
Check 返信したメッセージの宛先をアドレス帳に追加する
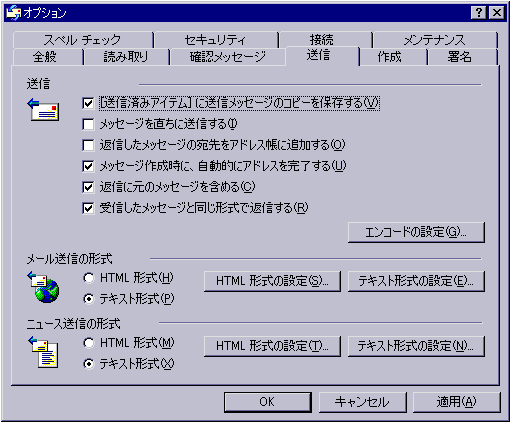coord(88,145)
